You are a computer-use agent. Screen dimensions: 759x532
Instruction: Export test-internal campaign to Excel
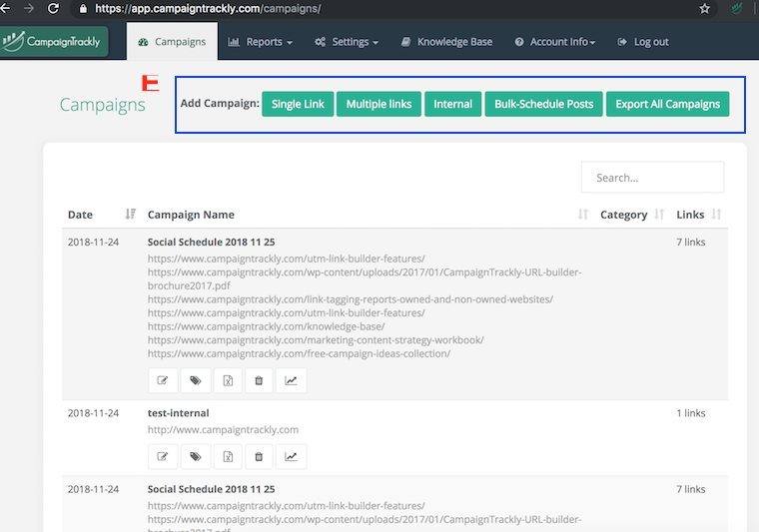coord(228,456)
